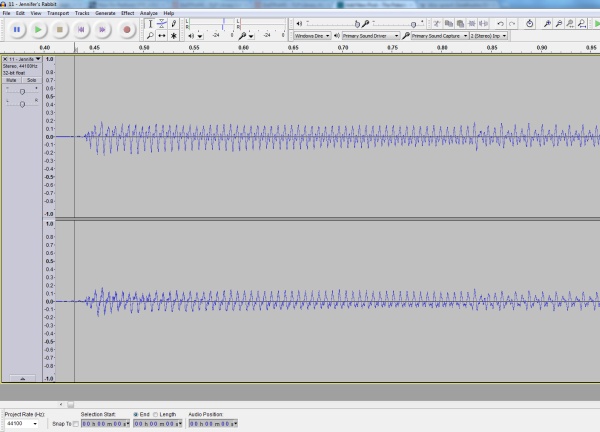Open the Effect menu
This screenshot has height=432, width=600.
tap(127, 13)
